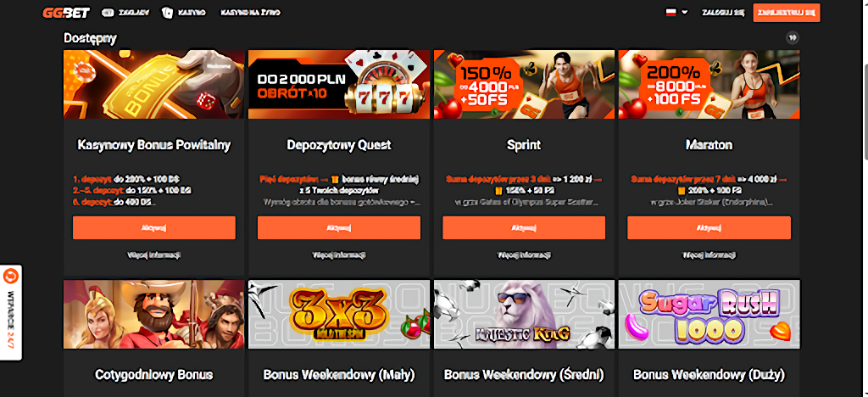
Task: Click the Majestic King lion banner
Action: 524,315
